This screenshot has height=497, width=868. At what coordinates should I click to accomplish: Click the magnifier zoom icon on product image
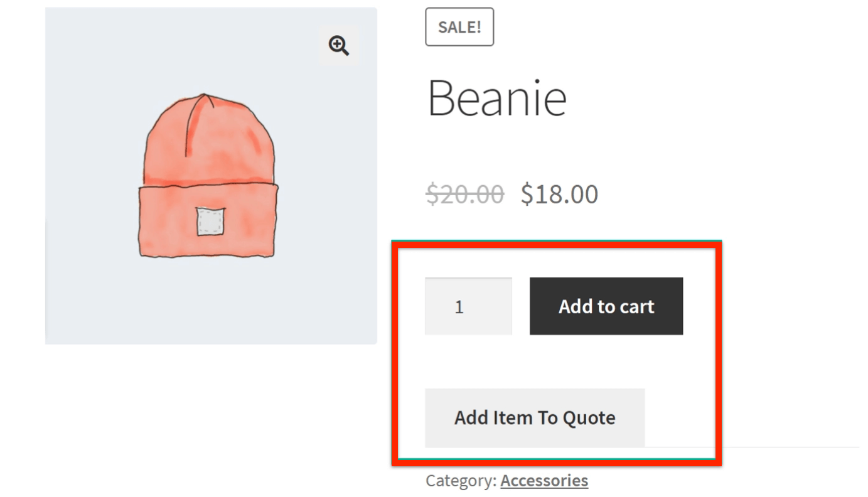339,46
